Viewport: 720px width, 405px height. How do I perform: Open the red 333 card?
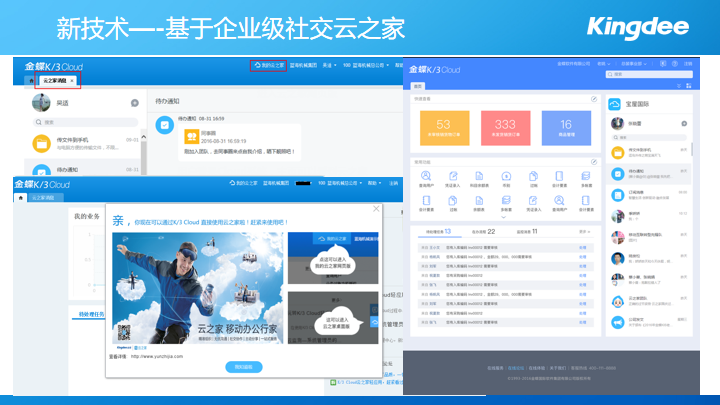(x=505, y=128)
